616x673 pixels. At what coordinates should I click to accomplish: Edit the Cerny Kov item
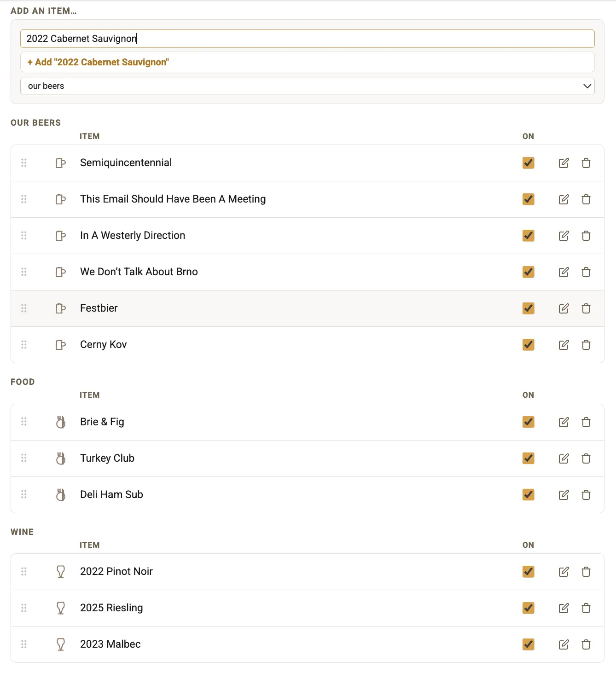click(564, 345)
